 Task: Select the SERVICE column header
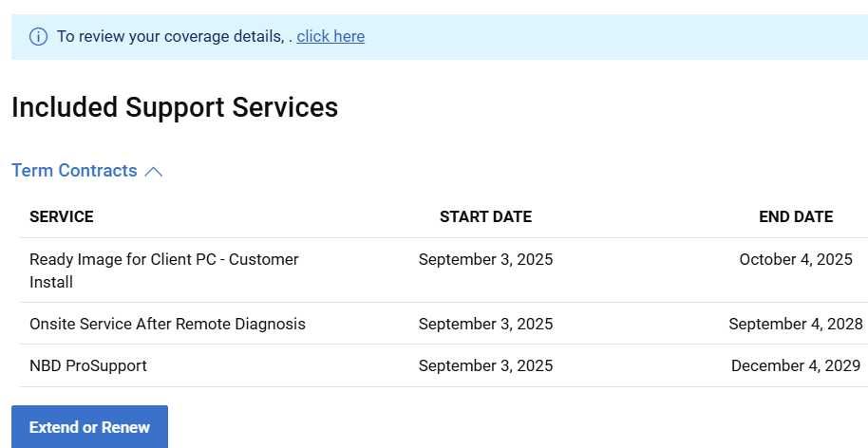coord(62,216)
